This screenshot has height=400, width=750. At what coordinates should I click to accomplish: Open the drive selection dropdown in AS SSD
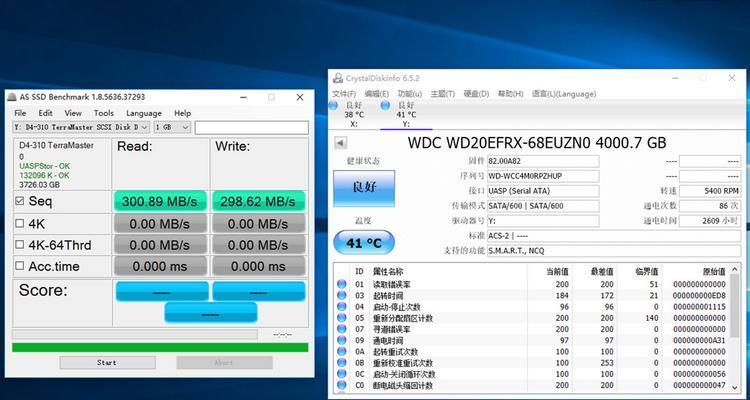tap(81, 127)
